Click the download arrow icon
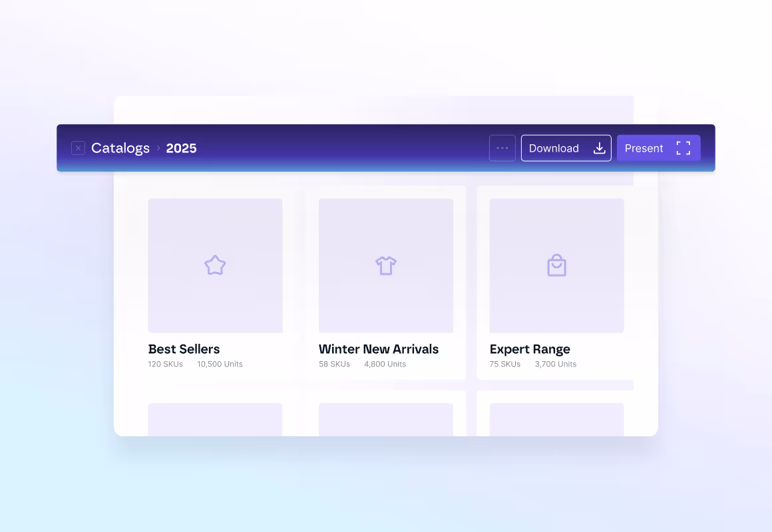The image size is (772, 532). tap(599, 148)
